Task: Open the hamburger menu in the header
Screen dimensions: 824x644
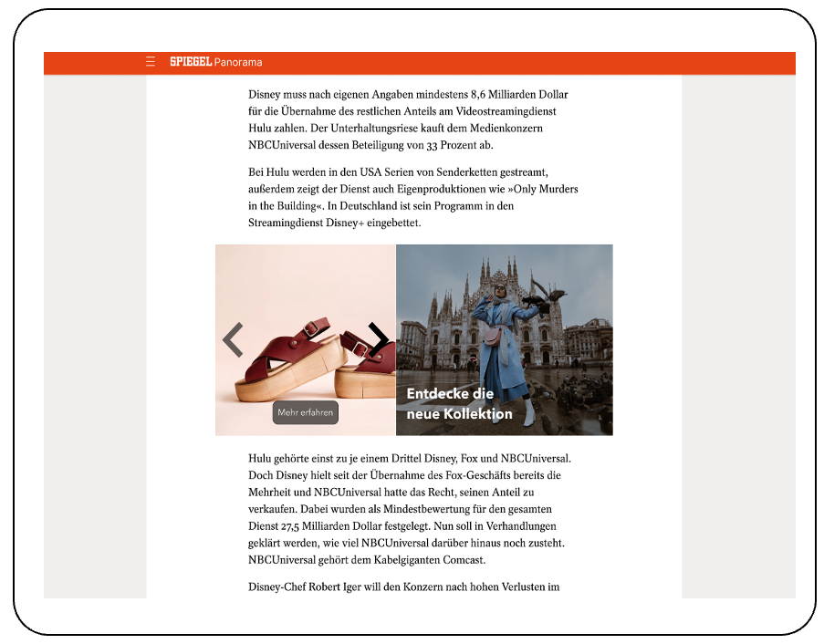Action: pyautogui.click(x=151, y=62)
